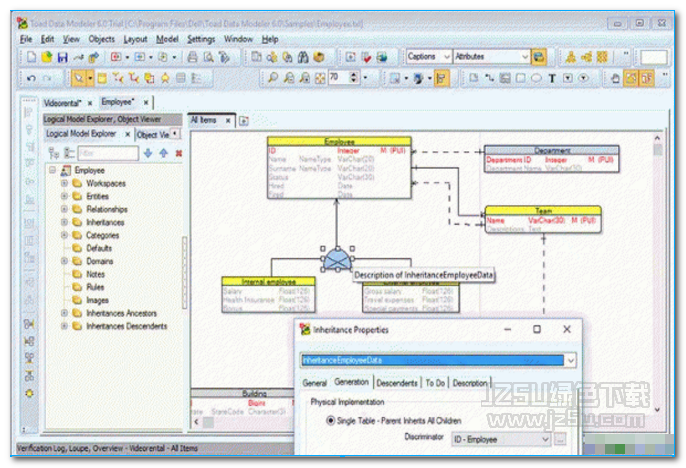Select Single Table - Parent Inherits All Children
Screen dimensions: 686x468
coord(331,421)
